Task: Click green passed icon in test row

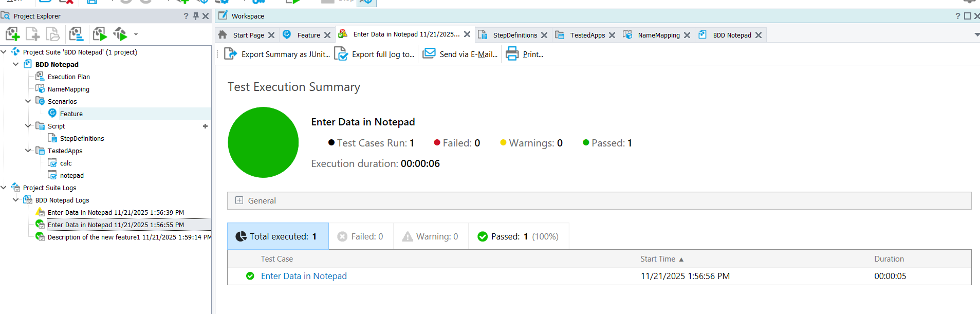Action: (x=250, y=276)
